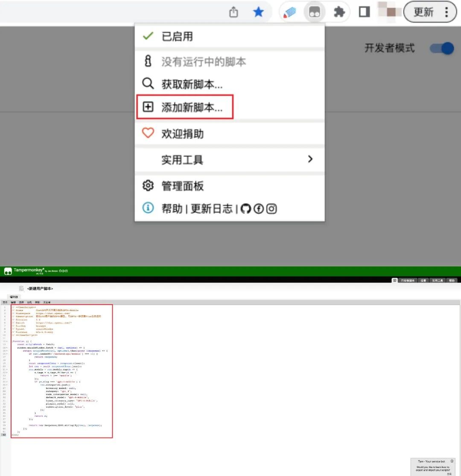
Task: Open the GitHub icon in menu
Action: click(245, 209)
